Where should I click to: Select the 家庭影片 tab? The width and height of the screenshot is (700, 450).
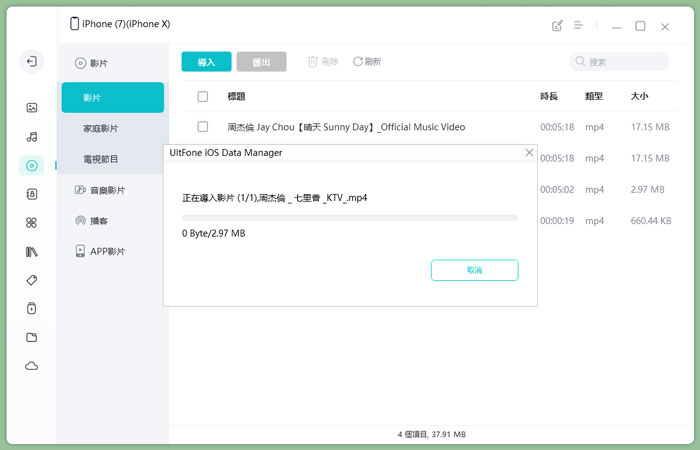101,129
